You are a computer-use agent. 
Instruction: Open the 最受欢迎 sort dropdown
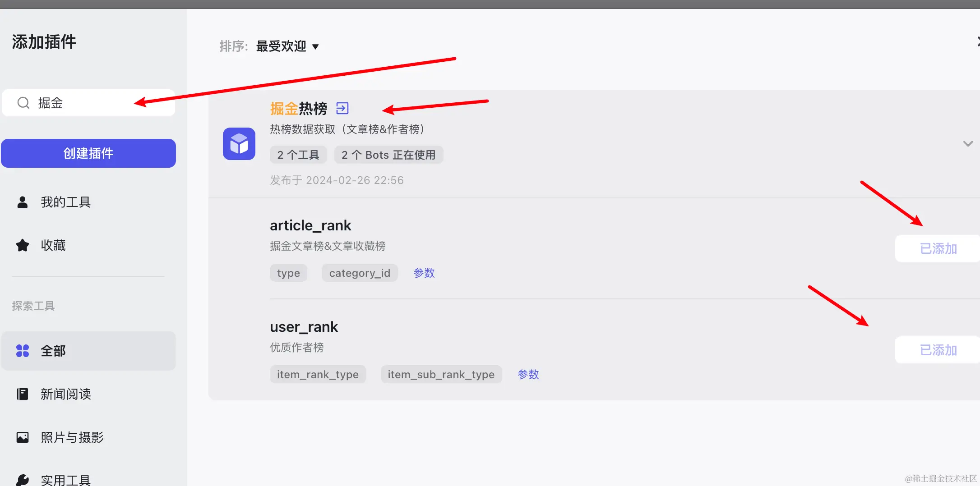287,46
